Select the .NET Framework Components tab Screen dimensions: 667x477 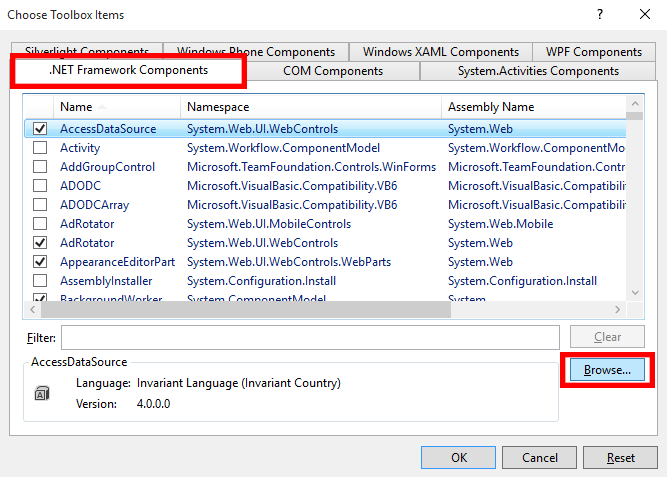pos(128,70)
